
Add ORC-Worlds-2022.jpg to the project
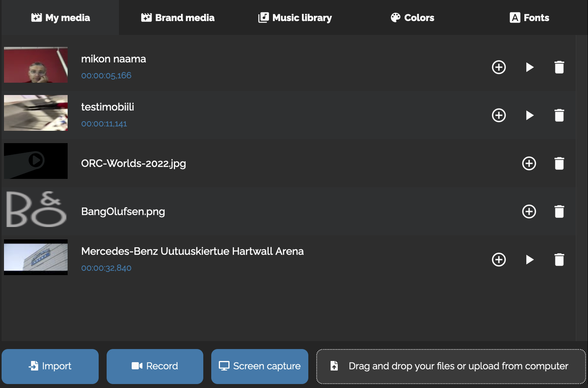pos(529,163)
